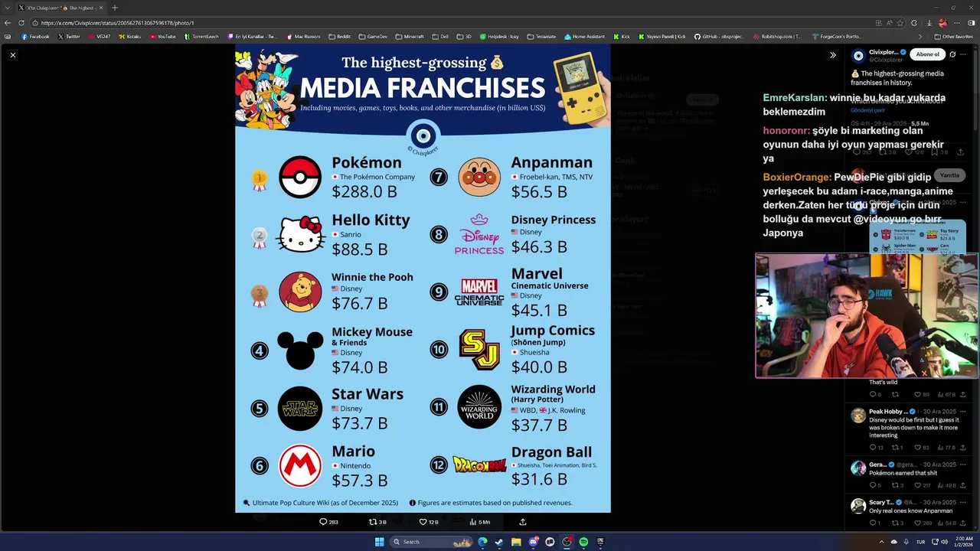Image resolution: width=980 pixels, height=551 pixels.
Task: Open the TorrentLeech bookmark
Action: coord(201,36)
